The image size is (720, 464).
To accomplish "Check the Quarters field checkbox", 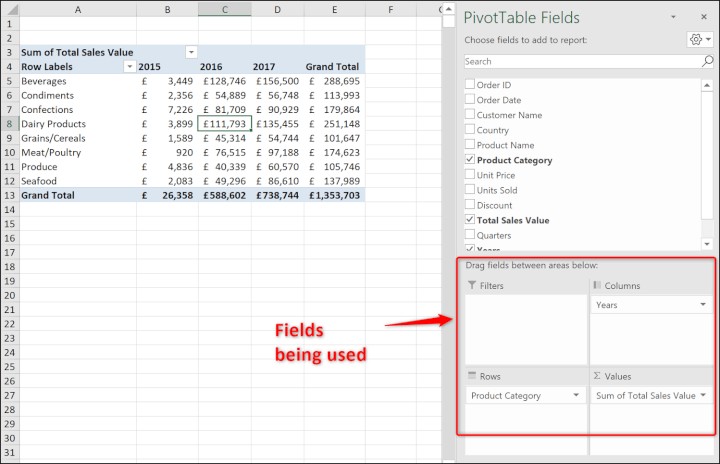I will (470, 234).
